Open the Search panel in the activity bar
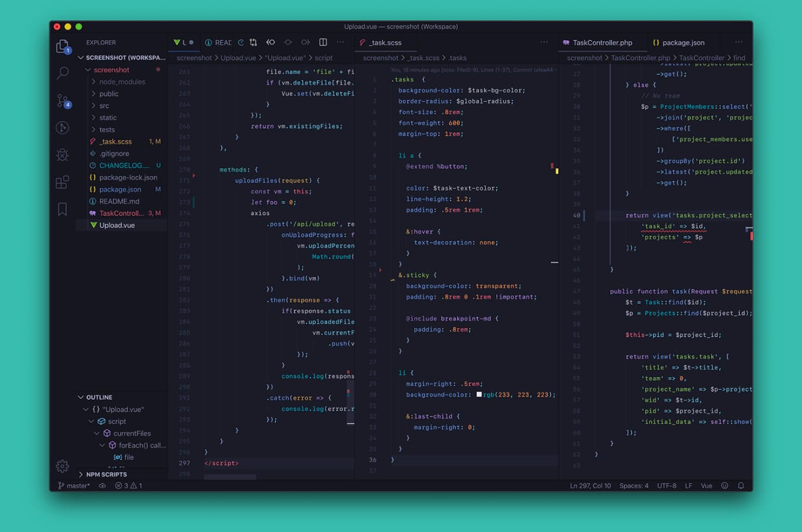Viewport: 802px width, 532px height. tap(62, 73)
